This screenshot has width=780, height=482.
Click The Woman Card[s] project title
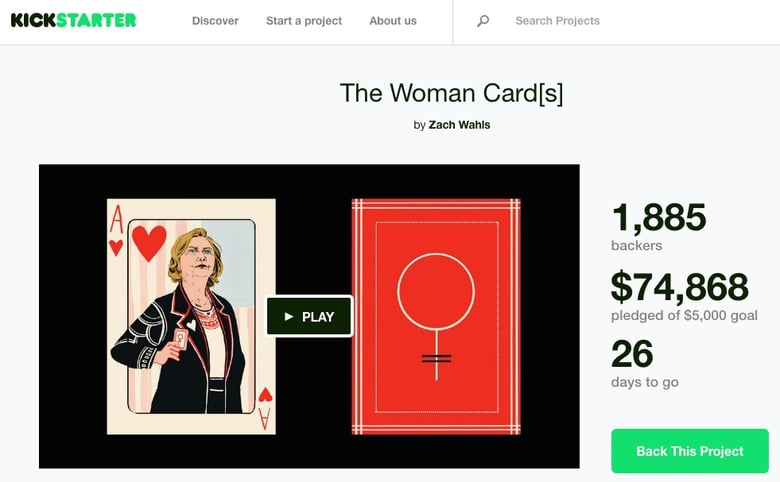tap(452, 93)
